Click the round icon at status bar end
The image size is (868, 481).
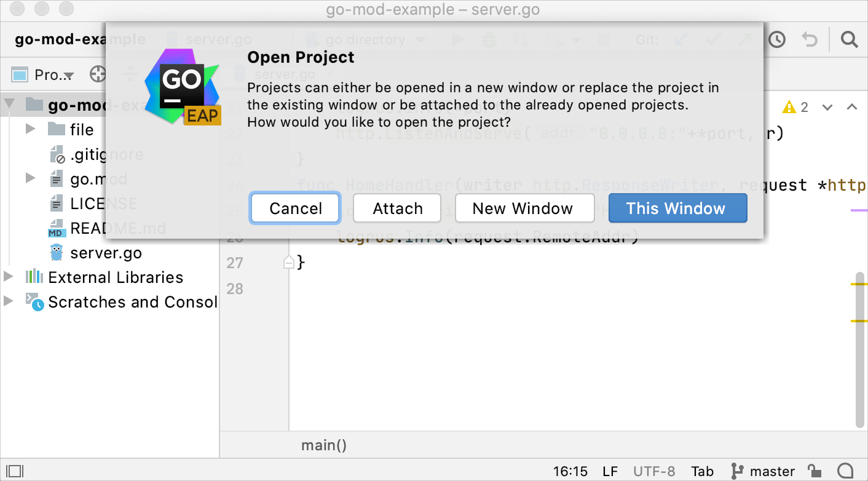[x=845, y=471]
